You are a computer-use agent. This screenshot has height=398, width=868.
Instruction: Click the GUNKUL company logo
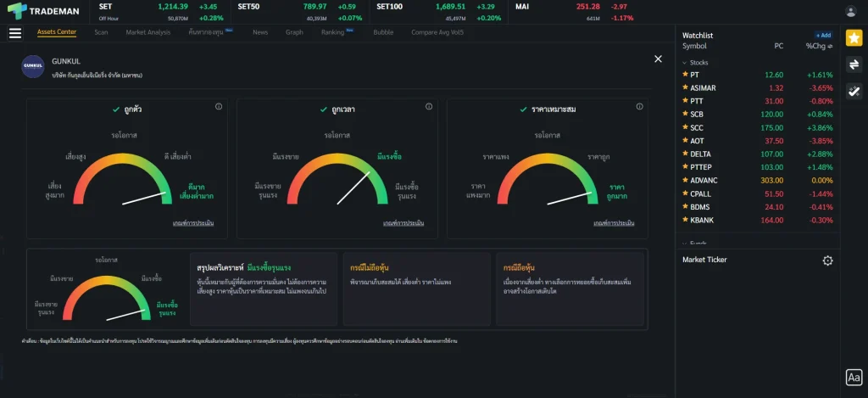(33, 67)
